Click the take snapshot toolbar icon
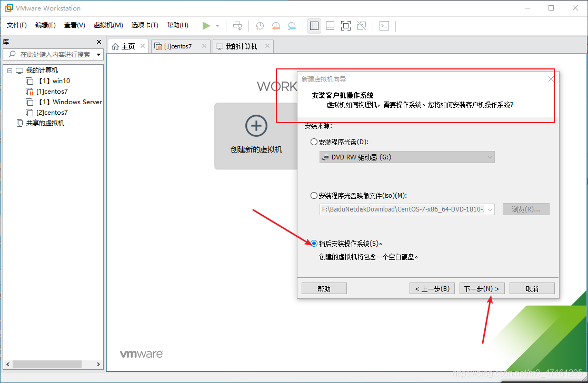This screenshot has height=383, width=588. pos(260,26)
